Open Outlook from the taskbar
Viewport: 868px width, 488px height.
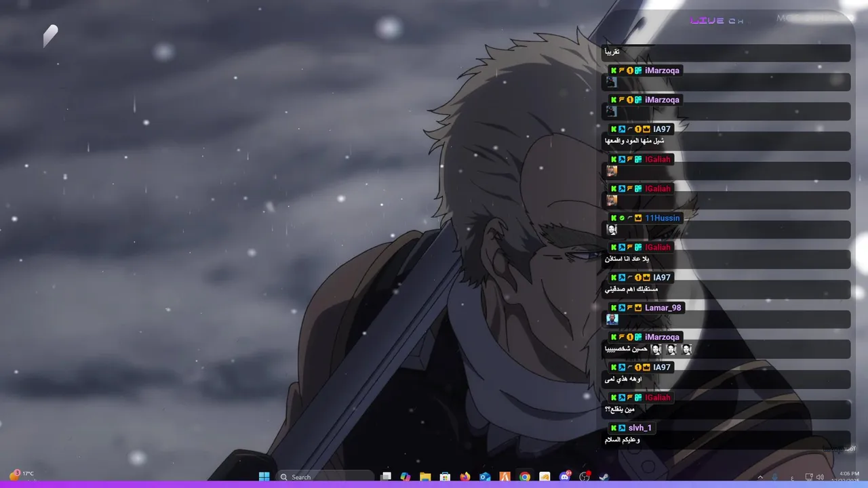coord(485,476)
